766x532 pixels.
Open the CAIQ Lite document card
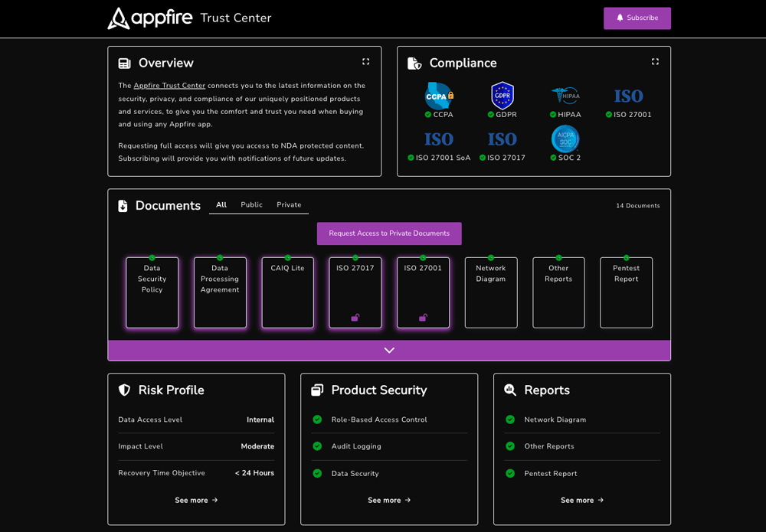(288, 293)
